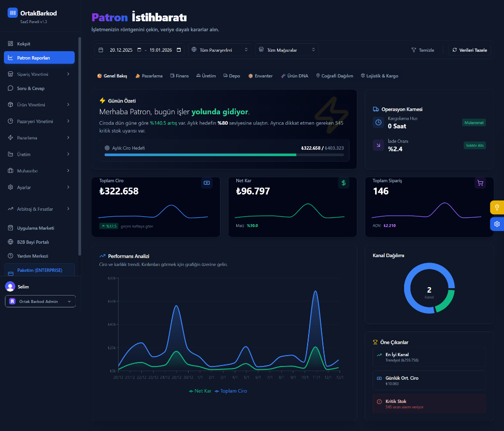Open the Tüm Pazaryerleri dropdown
The width and height of the screenshot is (504, 431).
click(220, 50)
